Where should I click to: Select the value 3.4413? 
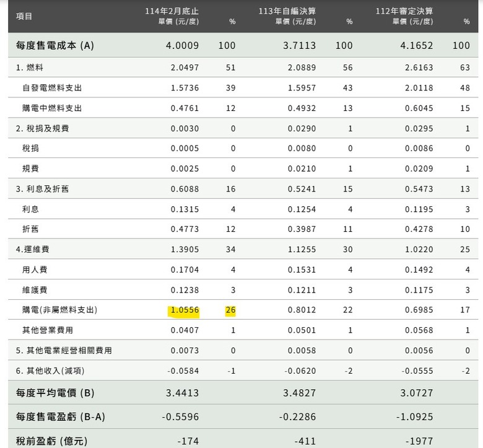182,393
